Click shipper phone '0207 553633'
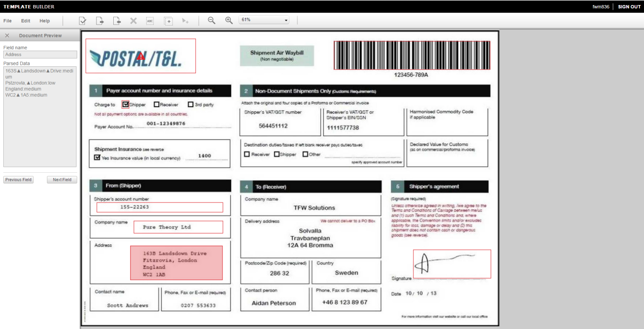Image resolution: width=644 pixels, height=329 pixels. tap(198, 305)
